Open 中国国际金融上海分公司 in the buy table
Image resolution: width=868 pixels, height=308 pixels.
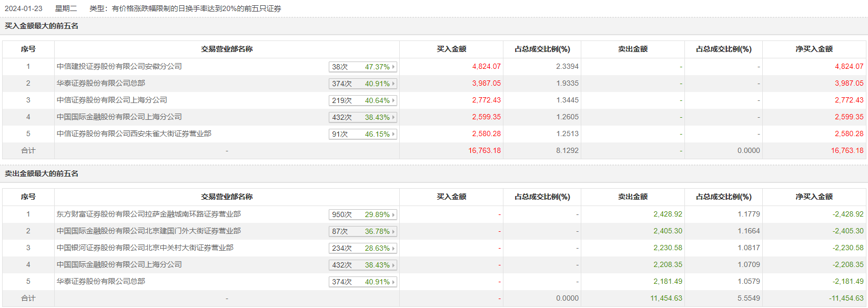pyautogui.click(x=119, y=117)
